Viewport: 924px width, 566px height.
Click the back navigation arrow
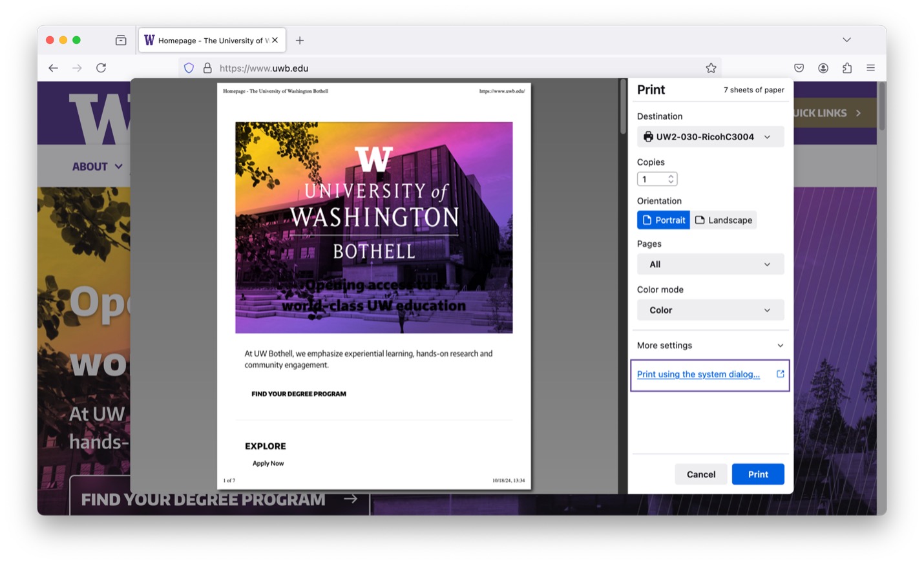coord(53,68)
